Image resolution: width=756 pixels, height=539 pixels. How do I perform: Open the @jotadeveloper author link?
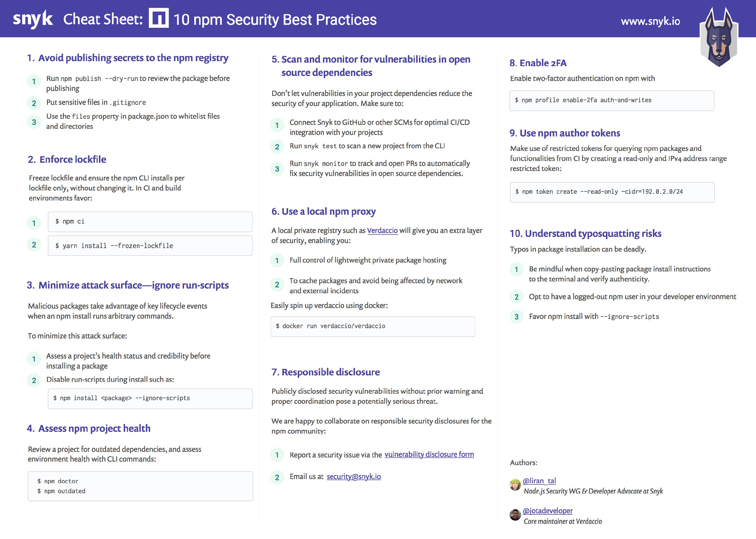(x=548, y=511)
